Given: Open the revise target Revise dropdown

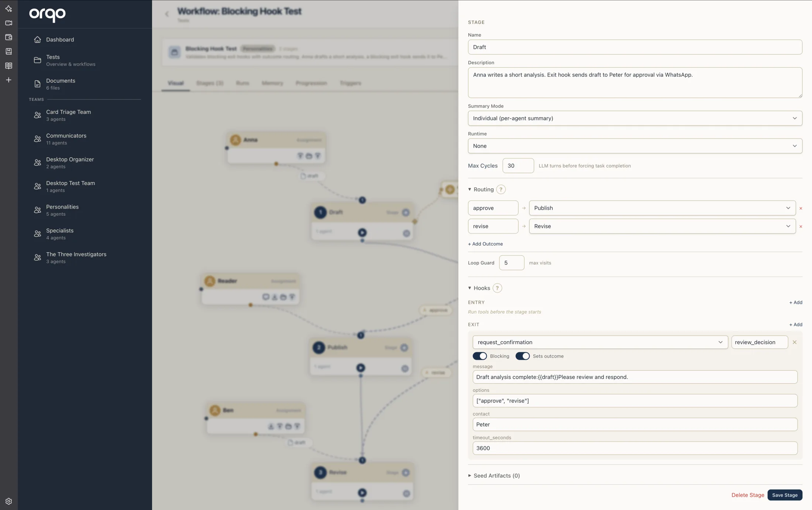Looking at the screenshot, I should coord(662,226).
